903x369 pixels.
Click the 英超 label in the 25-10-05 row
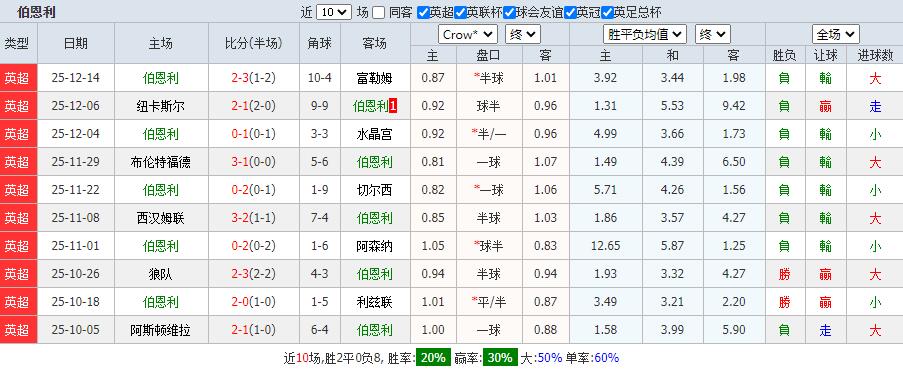(x=17, y=330)
